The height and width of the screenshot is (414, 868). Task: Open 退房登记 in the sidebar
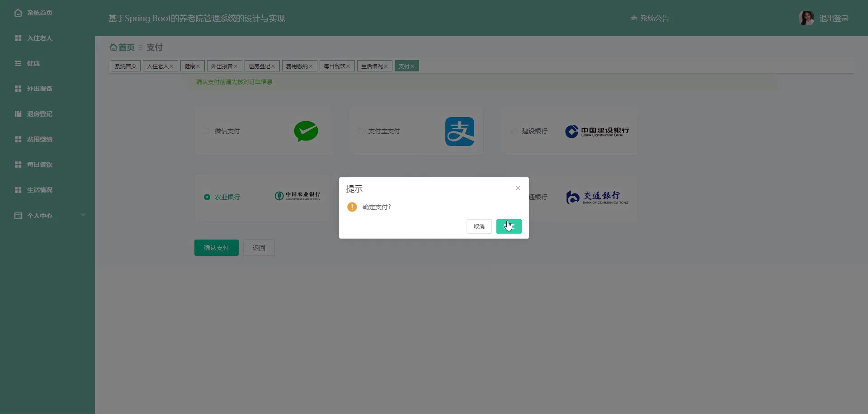40,114
